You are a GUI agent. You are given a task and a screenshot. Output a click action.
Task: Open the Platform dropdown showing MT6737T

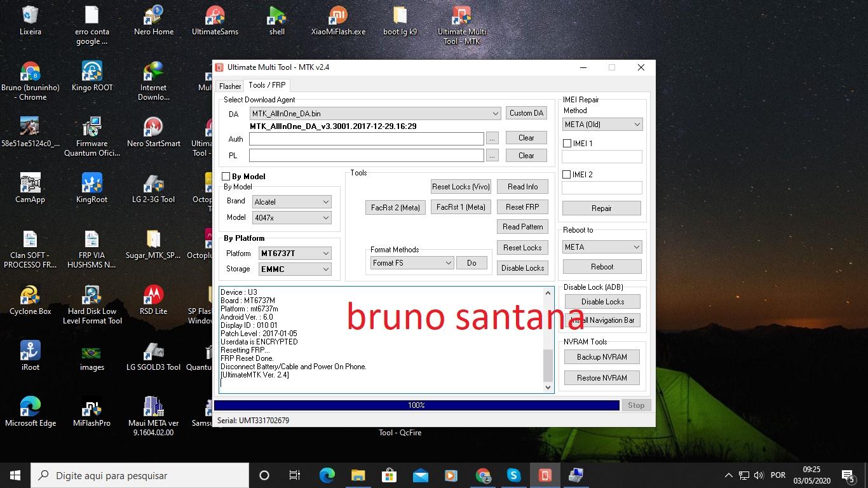tap(295, 253)
